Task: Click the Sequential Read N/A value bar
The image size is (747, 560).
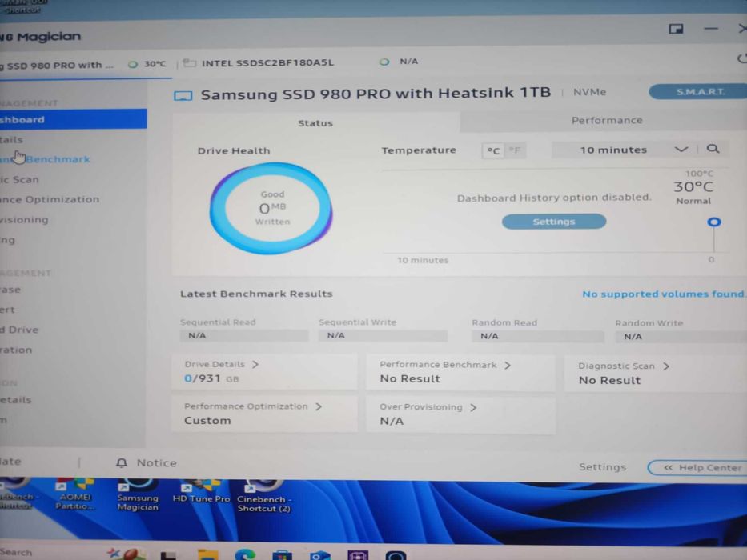Action: click(x=244, y=335)
